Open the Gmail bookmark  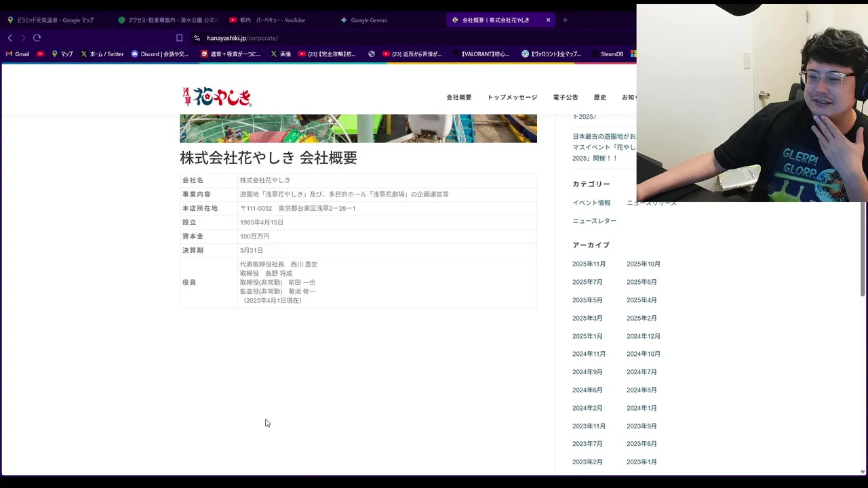(x=18, y=54)
